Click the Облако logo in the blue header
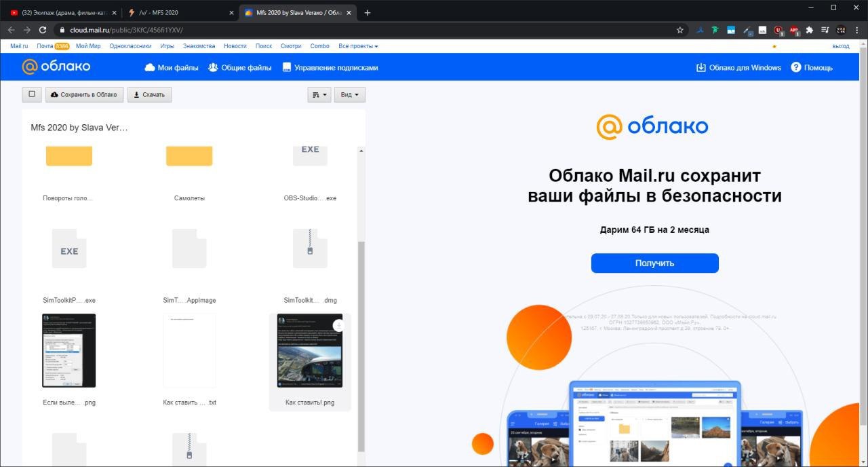 coord(56,67)
